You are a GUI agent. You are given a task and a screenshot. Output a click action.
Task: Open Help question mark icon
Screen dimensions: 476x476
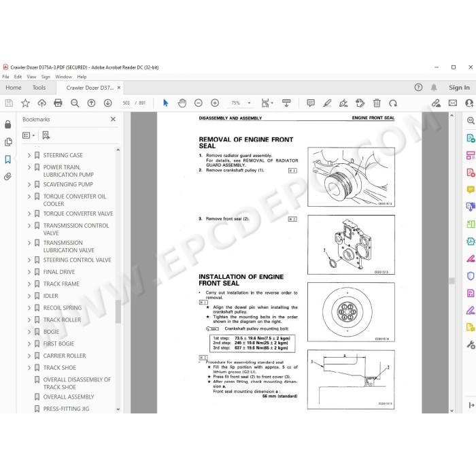point(418,88)
